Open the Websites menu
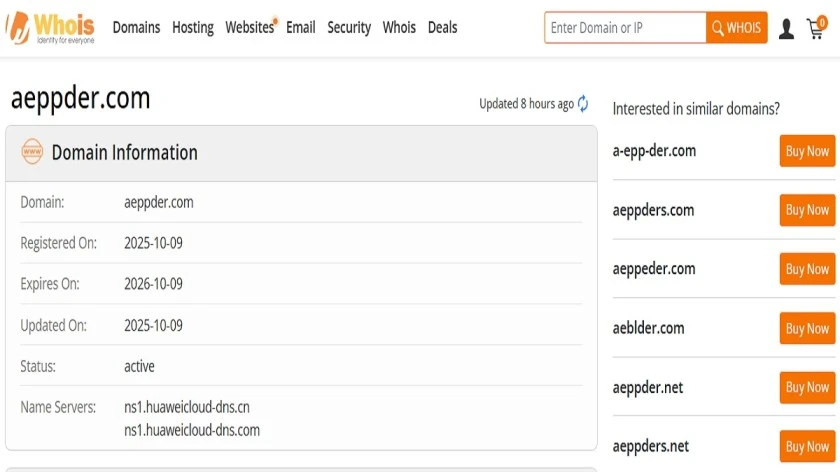The width and height of the screenshot is (840, 472). (x=250, y=27)
